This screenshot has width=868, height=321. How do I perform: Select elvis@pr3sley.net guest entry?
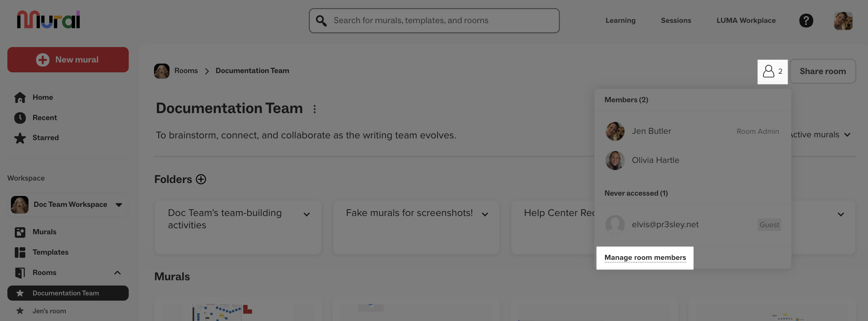[x=693, y=225]
